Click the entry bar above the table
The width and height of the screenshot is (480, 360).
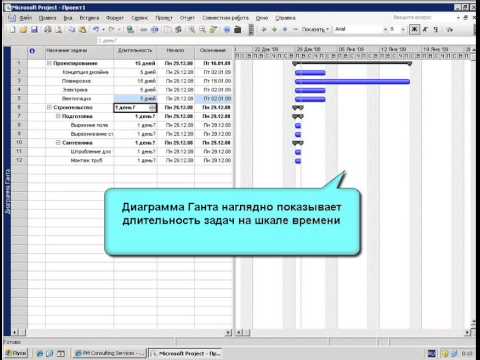[287, 41]
